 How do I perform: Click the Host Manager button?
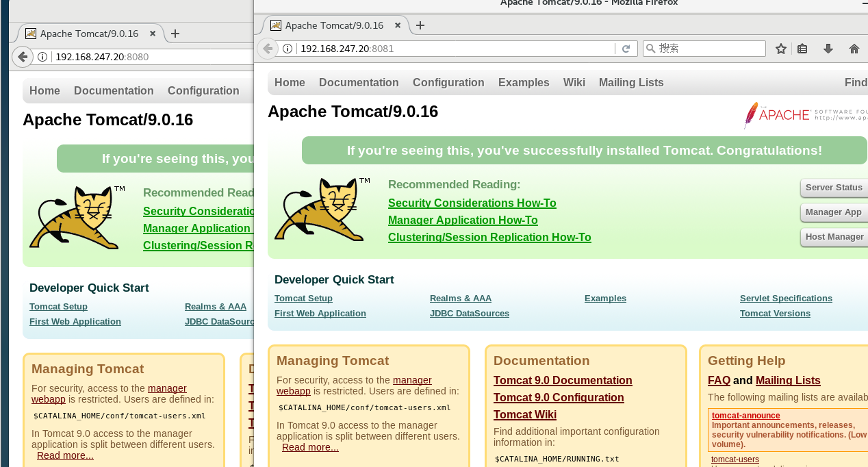[x=834, y=237]
